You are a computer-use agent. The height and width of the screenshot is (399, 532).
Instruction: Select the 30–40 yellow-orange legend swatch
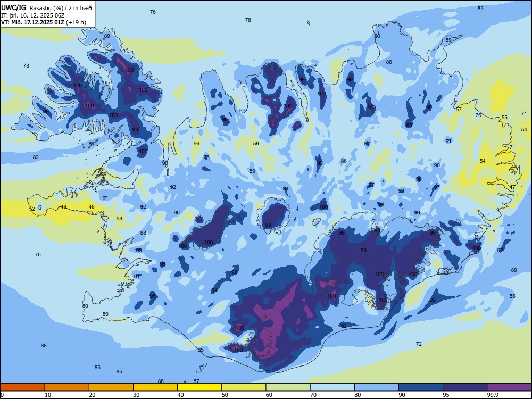155,387
